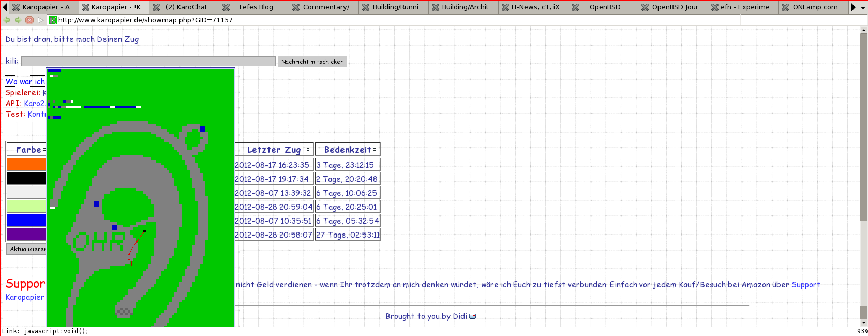The image size is (868, 336).
Task: Close the KaroChat tab
Action: point(156,7)
